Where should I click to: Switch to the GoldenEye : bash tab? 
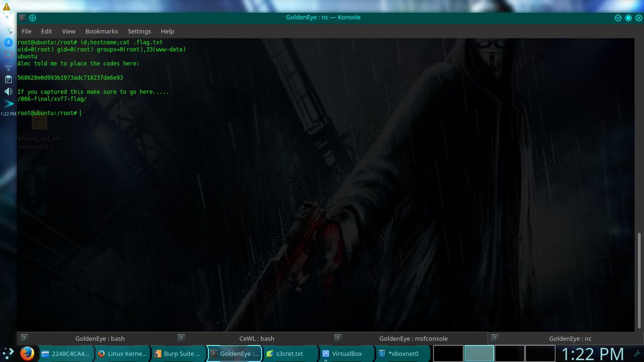point(96,338)
